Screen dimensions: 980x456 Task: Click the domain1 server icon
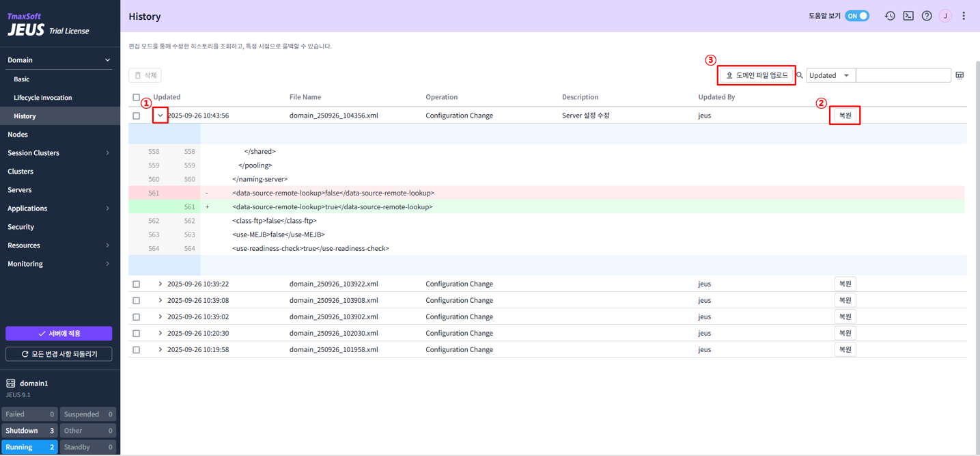(11, 384)
